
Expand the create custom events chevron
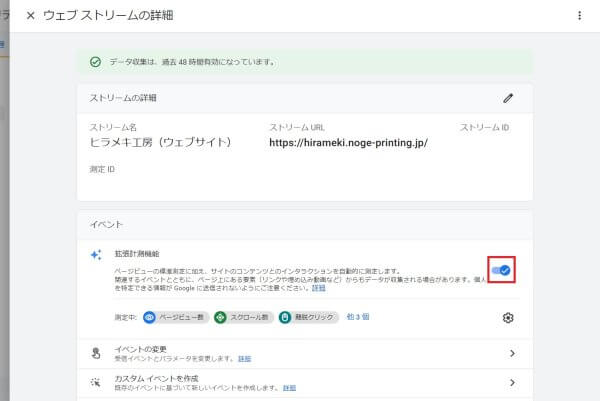(512, 382)
